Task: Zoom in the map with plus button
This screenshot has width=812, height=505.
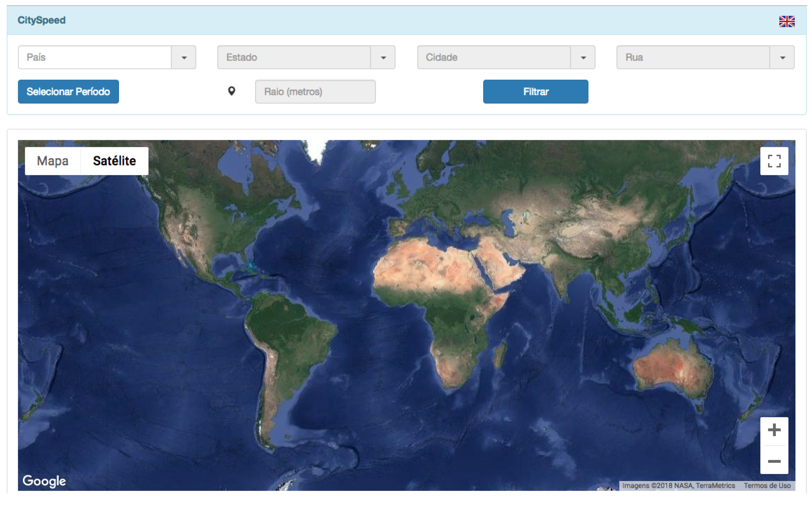Action: click(x=774, y=430)
